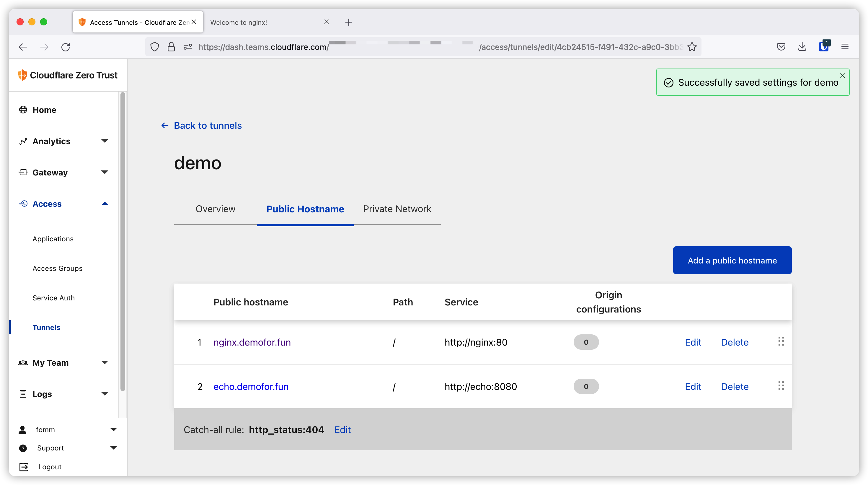The width and height of the screenshot is (868, 485).
Task: Open the Pocket save icon
Action: coord(781,47)
